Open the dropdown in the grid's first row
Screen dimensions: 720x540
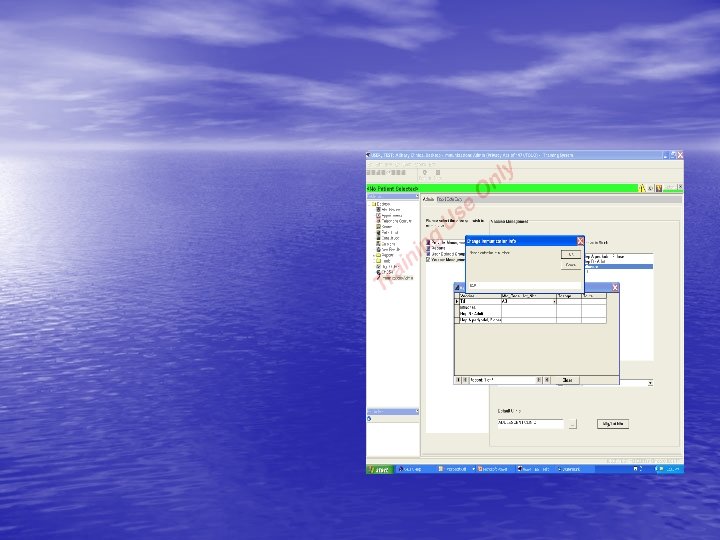pos(554,302)
